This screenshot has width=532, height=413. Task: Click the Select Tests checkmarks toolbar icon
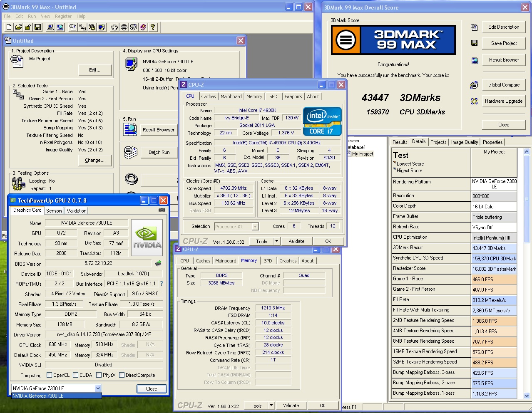82,27
